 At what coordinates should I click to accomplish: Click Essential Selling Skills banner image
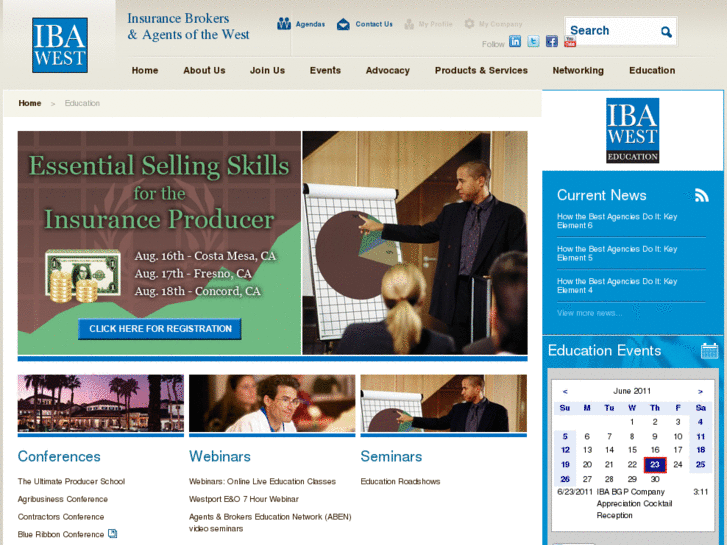[159, 243]
